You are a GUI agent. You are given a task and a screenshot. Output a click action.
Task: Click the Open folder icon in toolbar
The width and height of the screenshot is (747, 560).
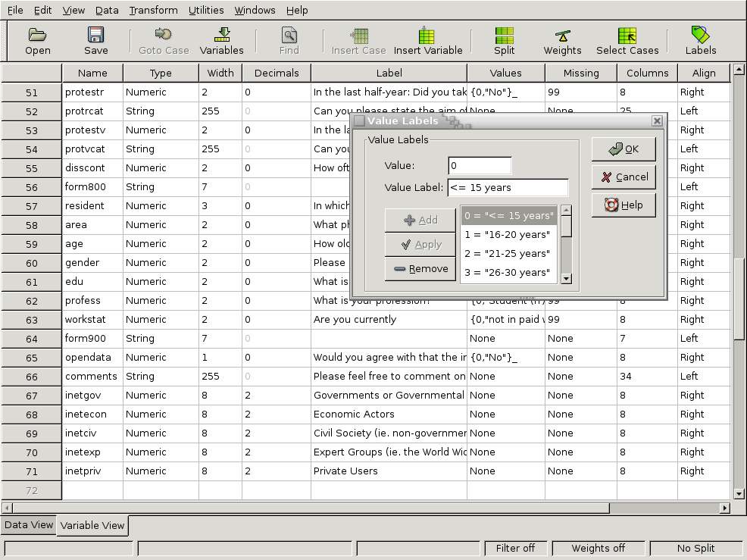tap(37, 35)
